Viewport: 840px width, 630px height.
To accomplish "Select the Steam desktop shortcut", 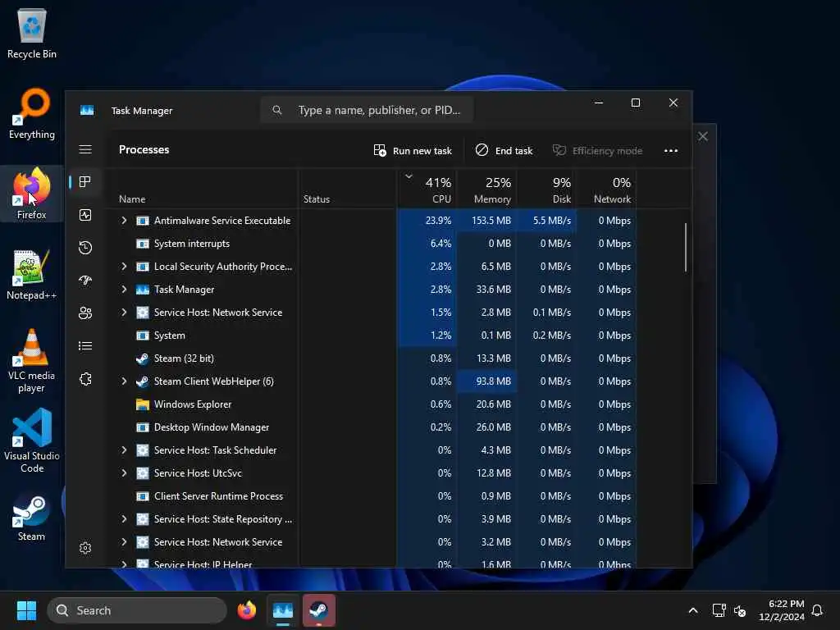I will pyautogui.click(x=32, y=517).
